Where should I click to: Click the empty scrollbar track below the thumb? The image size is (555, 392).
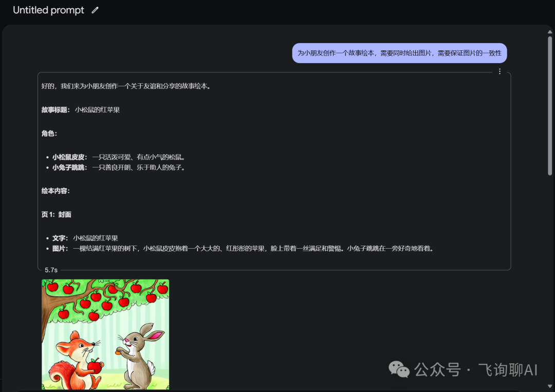(550, 279)
